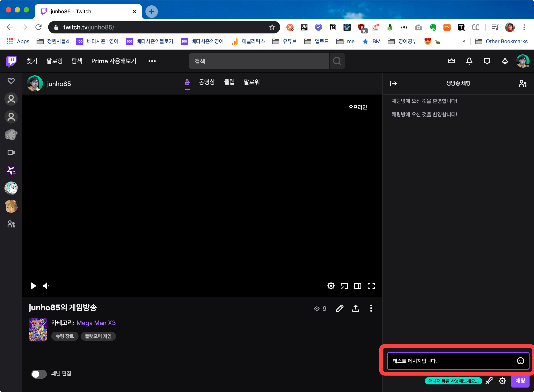This screenshot has width=534, height=392.
Task: Click the 검색 search field
Action: (259, 61)
